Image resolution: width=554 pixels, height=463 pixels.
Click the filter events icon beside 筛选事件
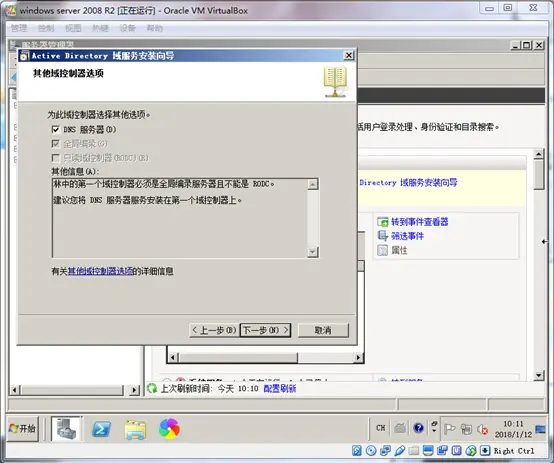click(383, 236)
